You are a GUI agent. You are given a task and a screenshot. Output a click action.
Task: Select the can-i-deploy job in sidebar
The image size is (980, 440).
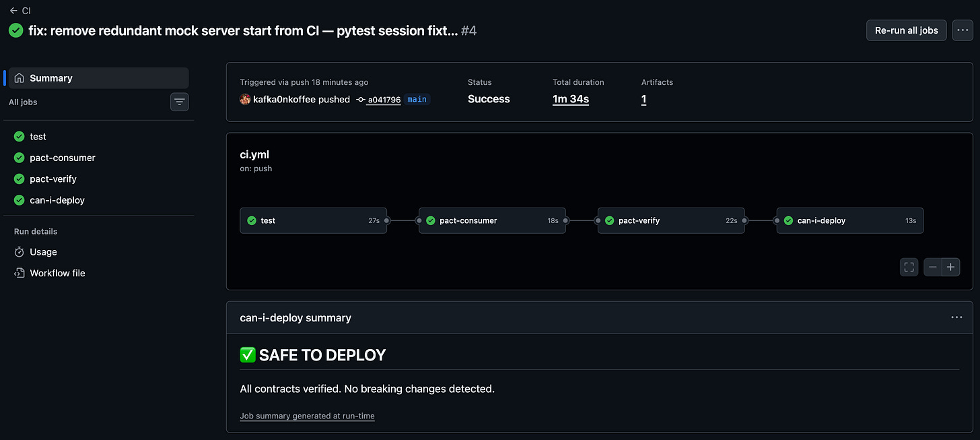99,200
